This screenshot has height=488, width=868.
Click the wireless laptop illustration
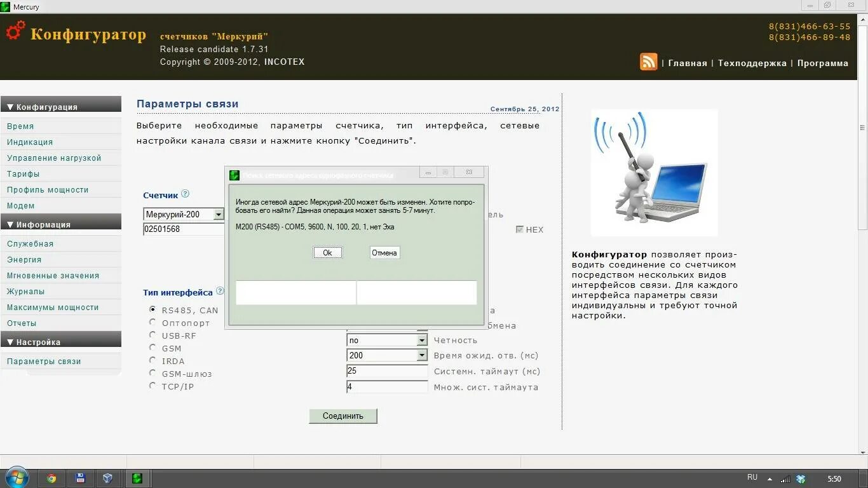click(x=654, y=172)
